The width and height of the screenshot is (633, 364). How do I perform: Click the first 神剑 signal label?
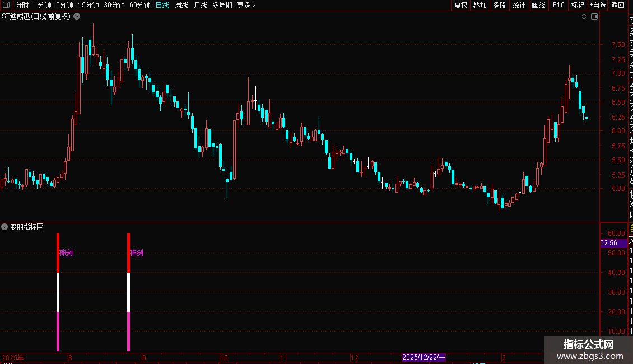[66, 253]
